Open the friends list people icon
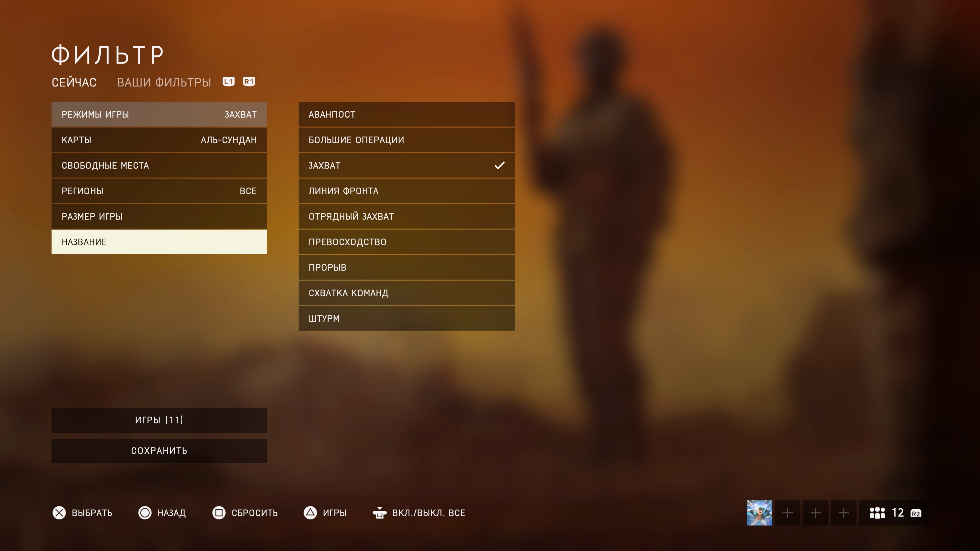This screenshot has width=980, height=551. [x=877, y=512]
